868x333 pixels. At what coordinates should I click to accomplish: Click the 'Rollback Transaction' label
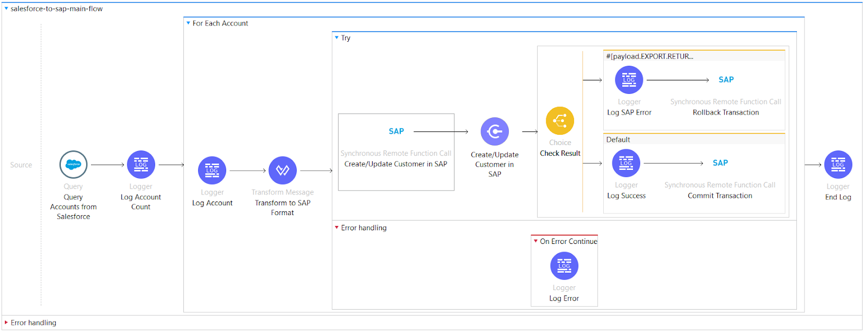726,112
